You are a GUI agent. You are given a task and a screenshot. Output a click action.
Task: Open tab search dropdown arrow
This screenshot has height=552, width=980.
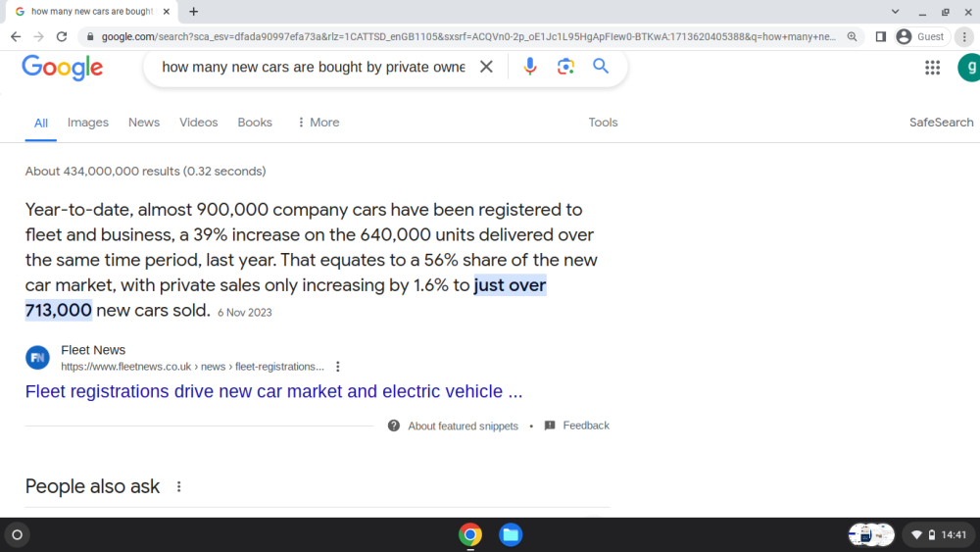(895, 11)
